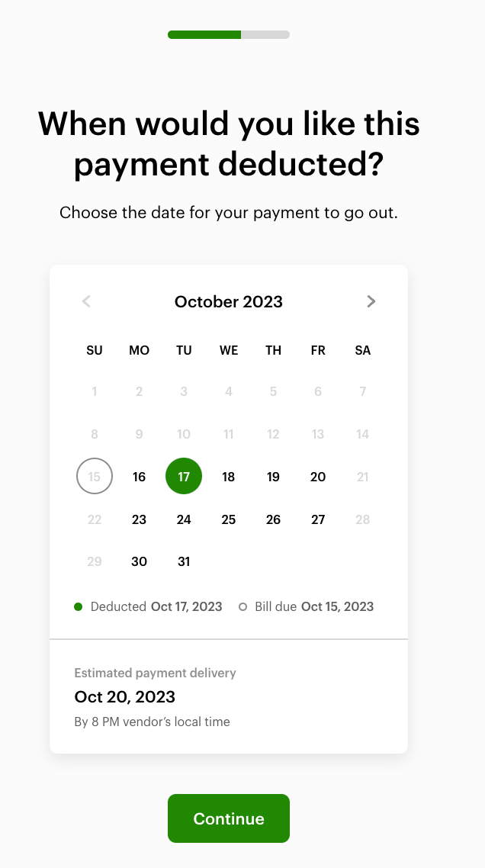Click the Estimated payment delivery date
The height and width of the screenshot is (868, 485).
124,696
